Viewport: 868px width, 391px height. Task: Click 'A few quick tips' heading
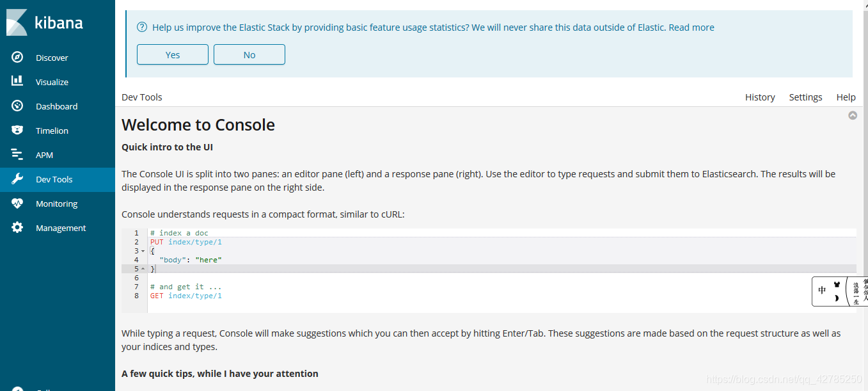pos(220,374)
